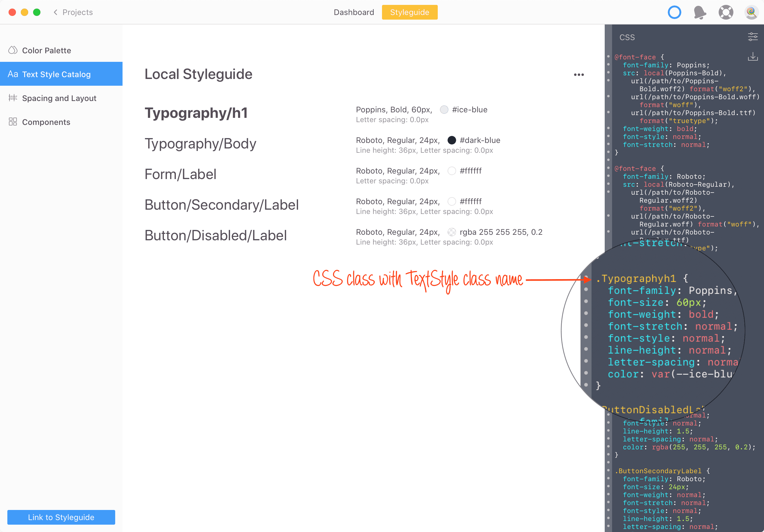The image size is (764, 532).
Task: Click the Color Palette droplet icon
Action: 13,50
